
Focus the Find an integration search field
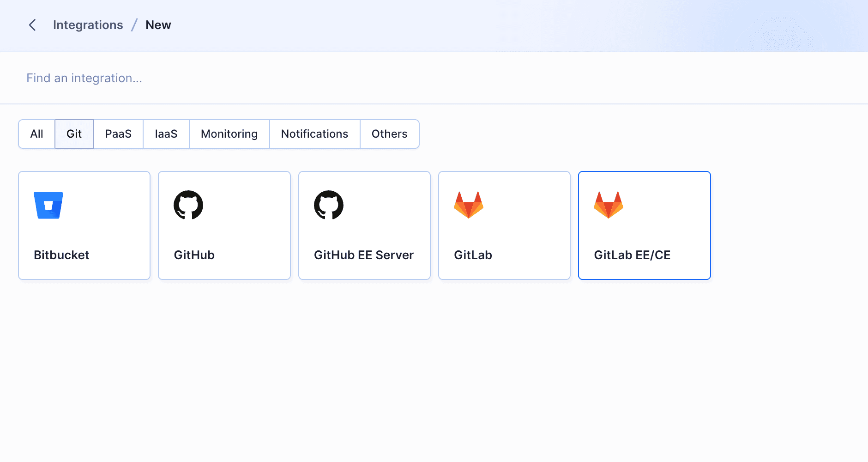(x=434, y=78)
